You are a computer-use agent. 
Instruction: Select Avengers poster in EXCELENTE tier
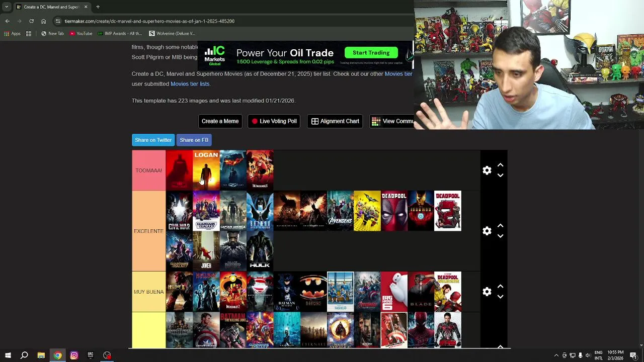coord(341,211)
